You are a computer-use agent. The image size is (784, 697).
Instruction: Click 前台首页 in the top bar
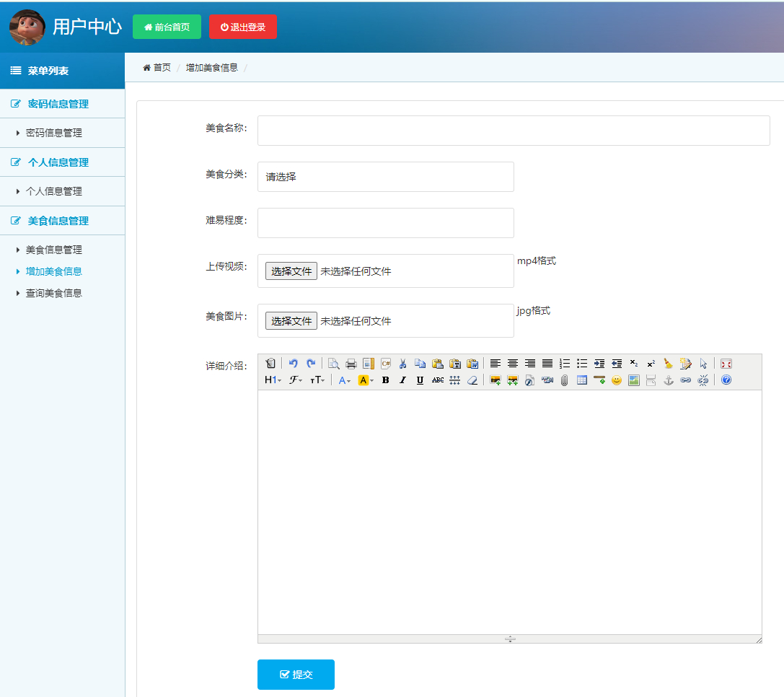(x=167, y=26)
